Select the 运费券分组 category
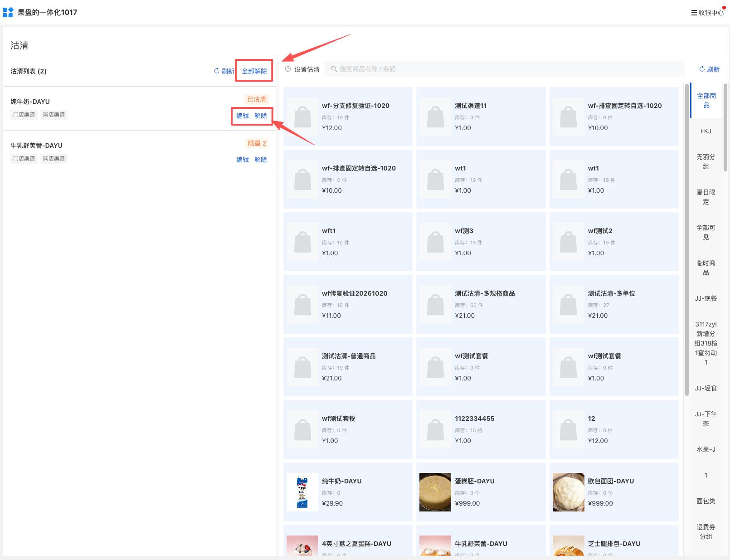 click(x=706, y=531)
